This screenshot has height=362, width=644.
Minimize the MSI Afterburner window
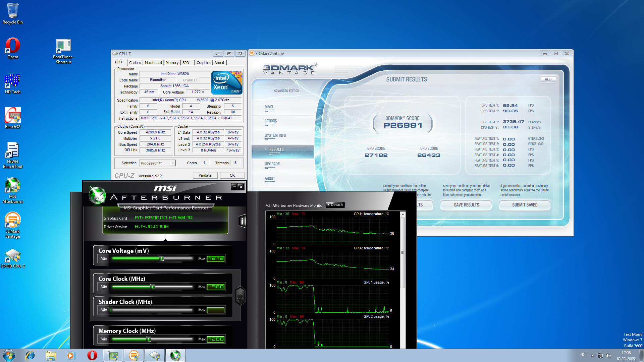point(234,187)
